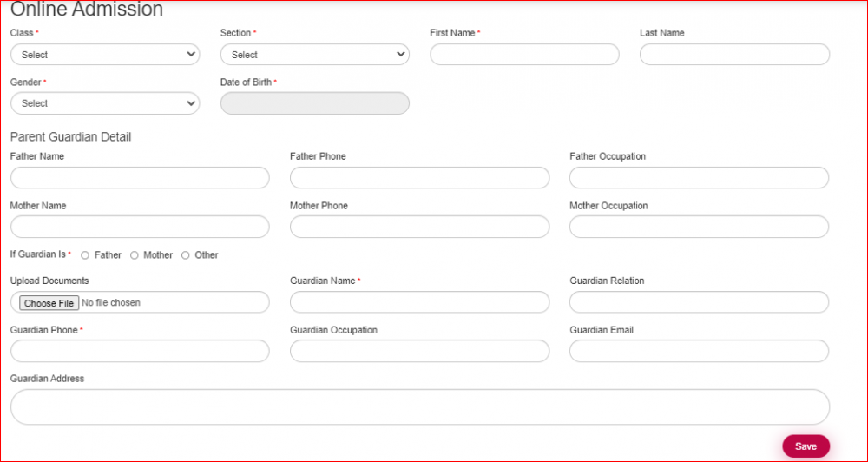Focus the Guardian Phone input

pos(140,351)
